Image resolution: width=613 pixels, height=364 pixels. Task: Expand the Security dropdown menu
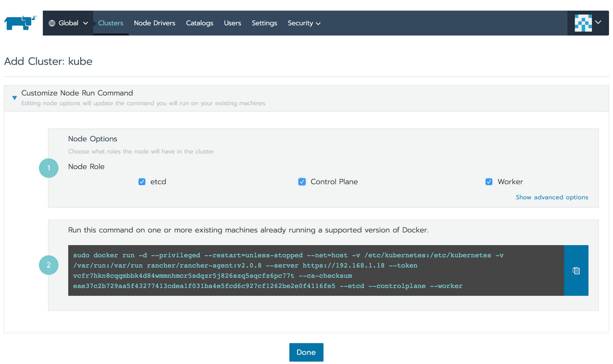pyautogui.click(x=304, y=23)
